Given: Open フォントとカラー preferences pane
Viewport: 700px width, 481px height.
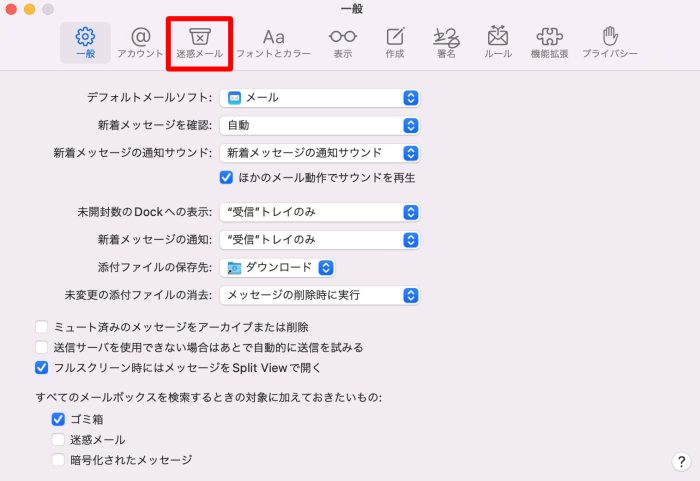Looking at the screenshot, I should [x=273, y=42].
